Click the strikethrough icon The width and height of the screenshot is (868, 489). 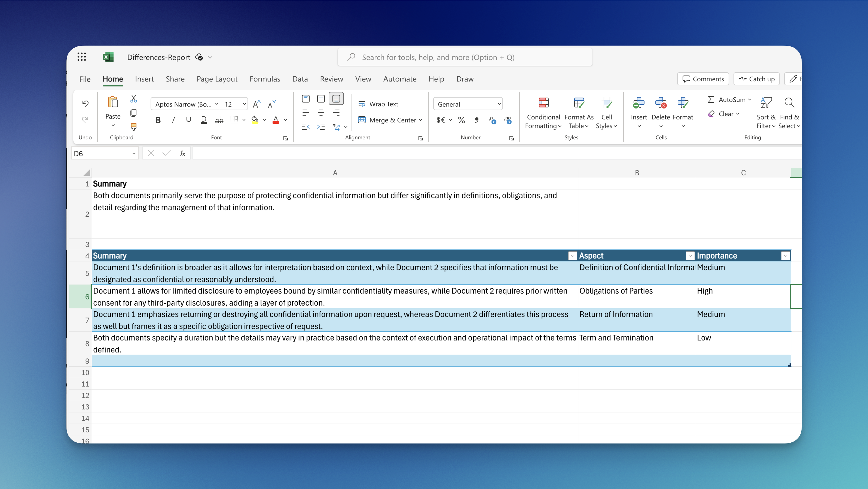pyautogui.click(x=219, y=120)
